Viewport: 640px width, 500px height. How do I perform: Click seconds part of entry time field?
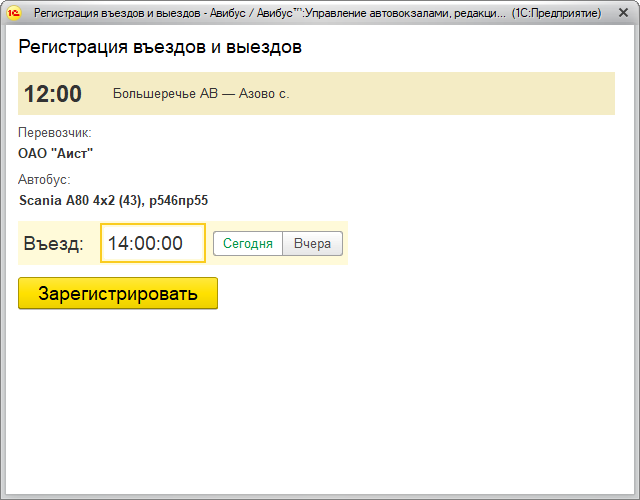(x=172, y=243)
